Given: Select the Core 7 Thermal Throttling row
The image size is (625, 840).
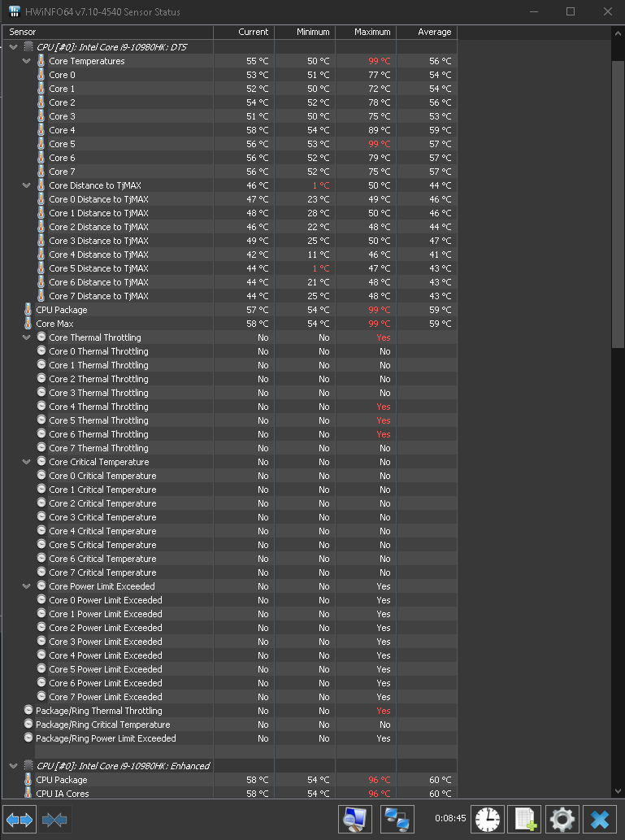Looking at the screenshot, I should [230, 448].
